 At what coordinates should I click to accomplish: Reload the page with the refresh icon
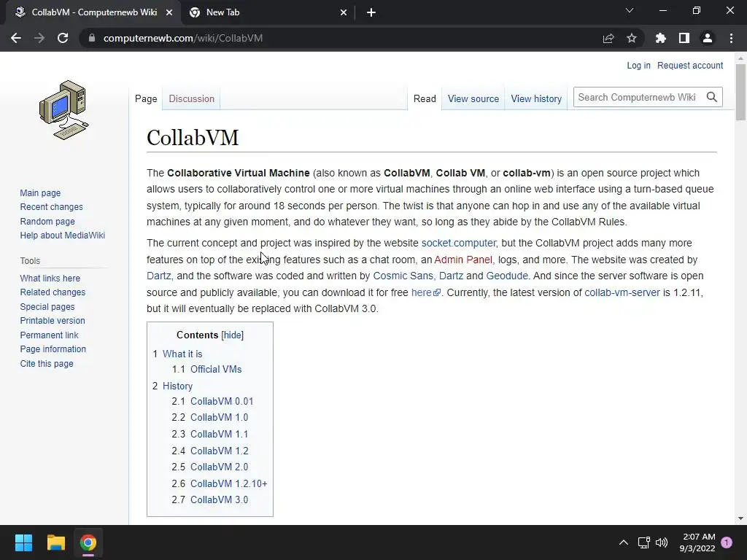[63, 38]
